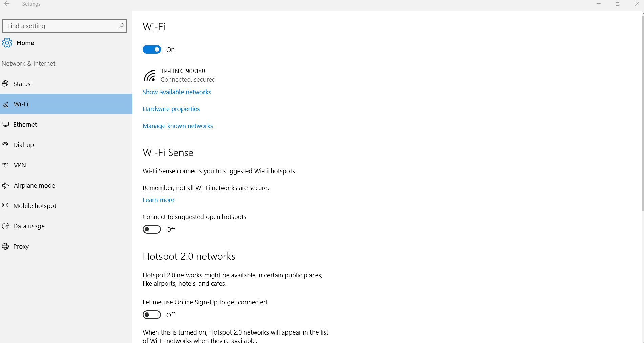This screenshot has height=343, width=644.
Task: Turn off the Wi-Fi toggle
Action: [x=152, y=49]
